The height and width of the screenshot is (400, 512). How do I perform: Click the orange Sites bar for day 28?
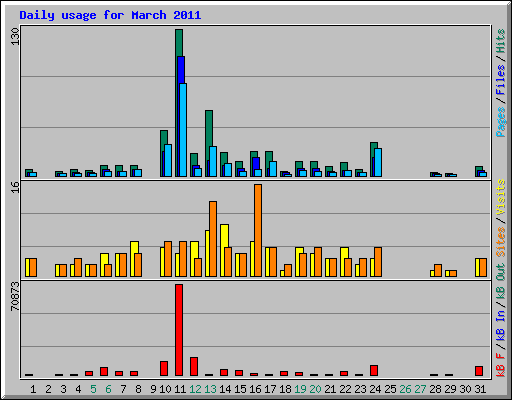(438, 271)
